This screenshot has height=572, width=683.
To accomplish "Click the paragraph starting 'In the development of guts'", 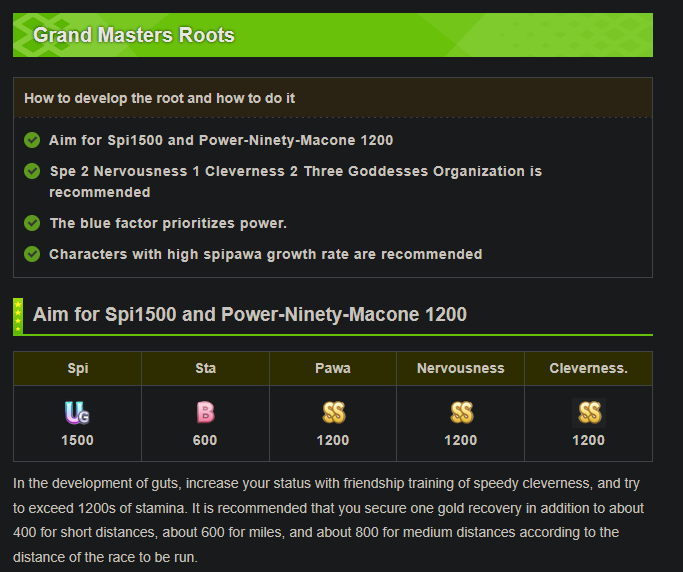I will 328,520.
